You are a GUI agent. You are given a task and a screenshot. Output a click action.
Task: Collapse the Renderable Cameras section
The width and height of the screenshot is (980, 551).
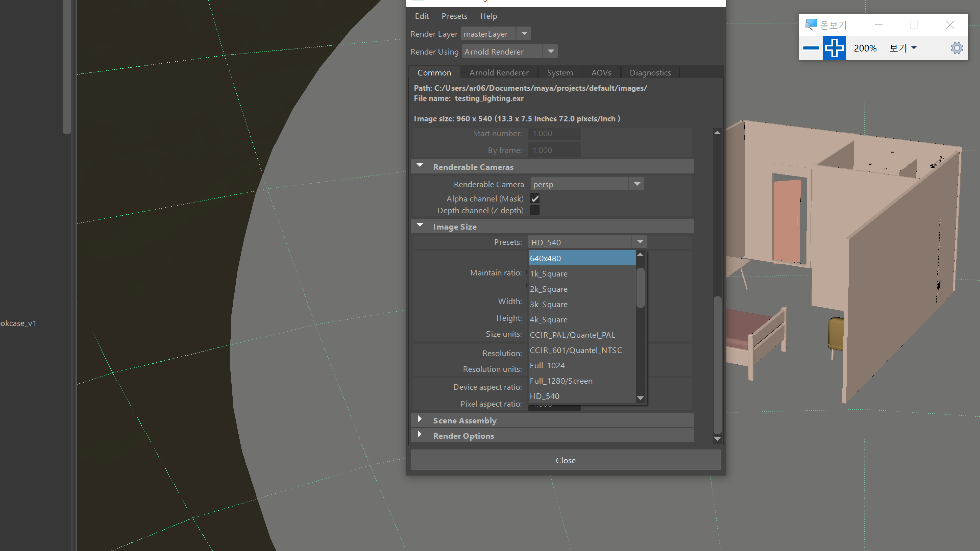coord(420,166)
